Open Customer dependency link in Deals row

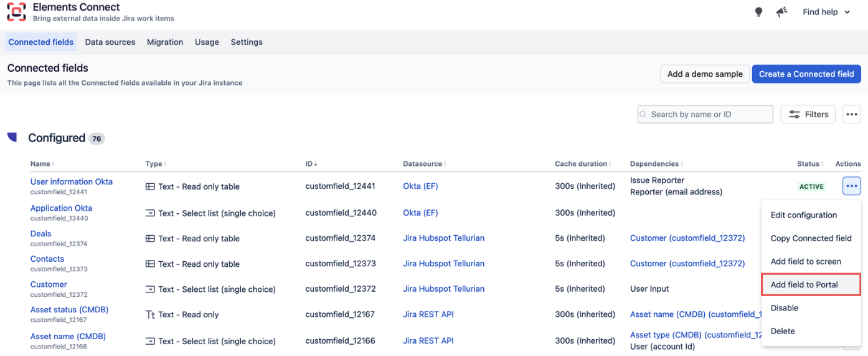click(687, 238)
